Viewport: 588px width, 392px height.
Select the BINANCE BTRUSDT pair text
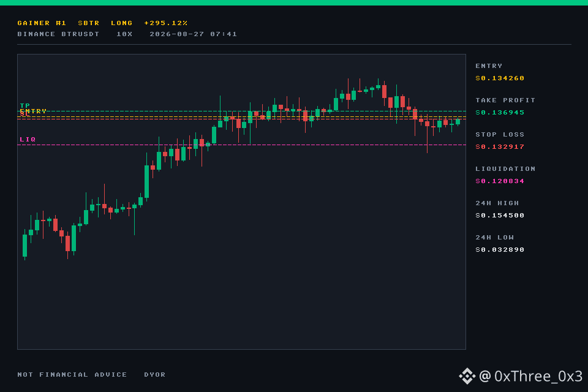(x=58, y=34)
